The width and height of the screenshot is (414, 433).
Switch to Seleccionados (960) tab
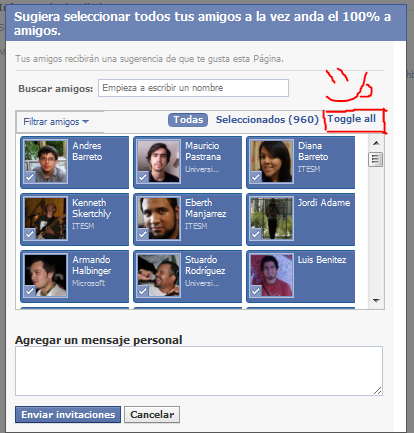[x=267, y=120]
